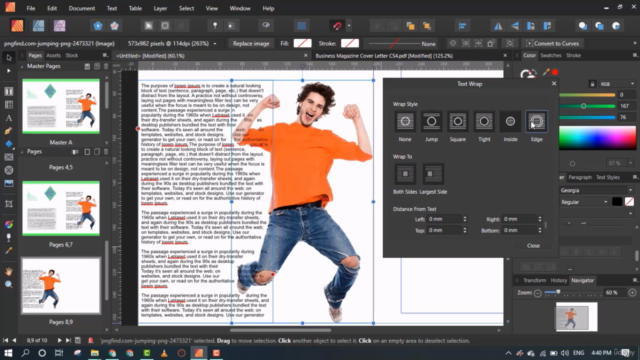Screen dimensions: 640x360
Task: Click Close in Text Wrap dialog
Action: [x=533, y=246]
